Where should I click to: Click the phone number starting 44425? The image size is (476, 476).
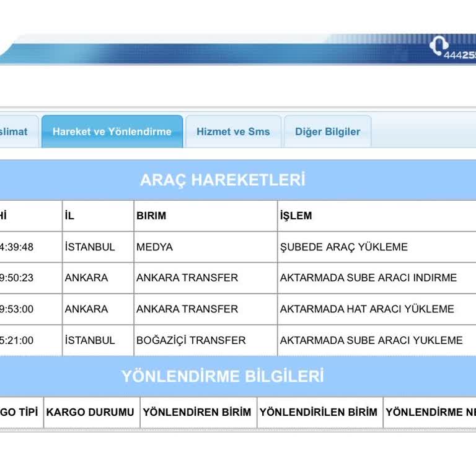(x=460, y=55)
